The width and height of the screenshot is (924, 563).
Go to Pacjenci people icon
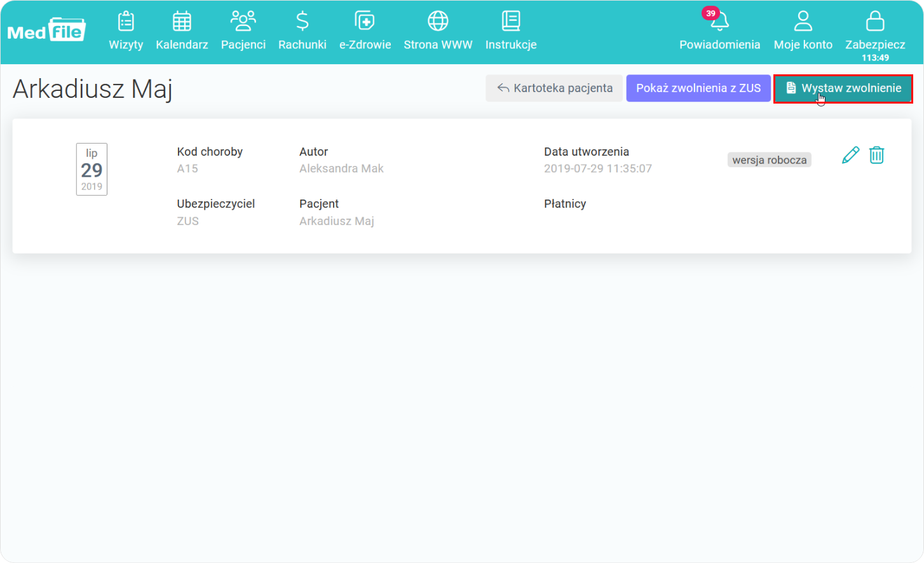(x=243, y=22)
